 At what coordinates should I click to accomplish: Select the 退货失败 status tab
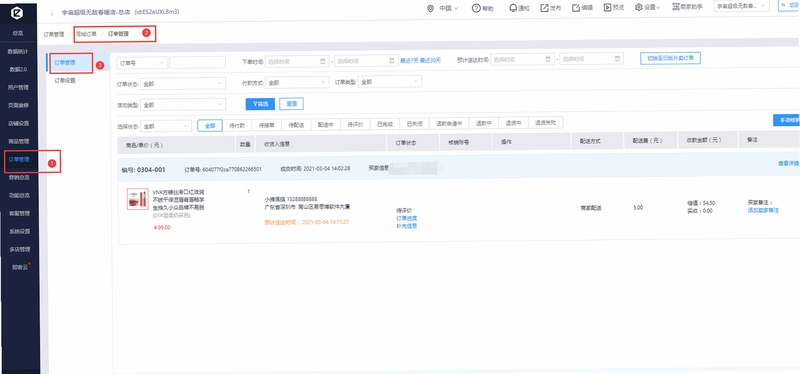(x=546, y=122)
